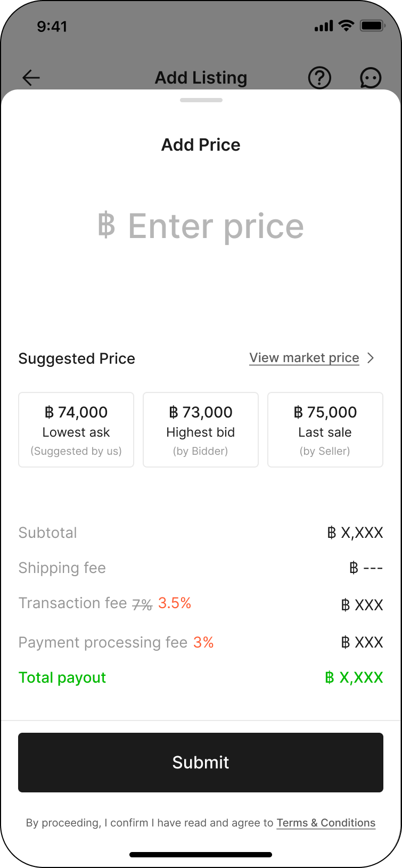
Task: Open the View market price link
Action: click(x=304, y=358)
